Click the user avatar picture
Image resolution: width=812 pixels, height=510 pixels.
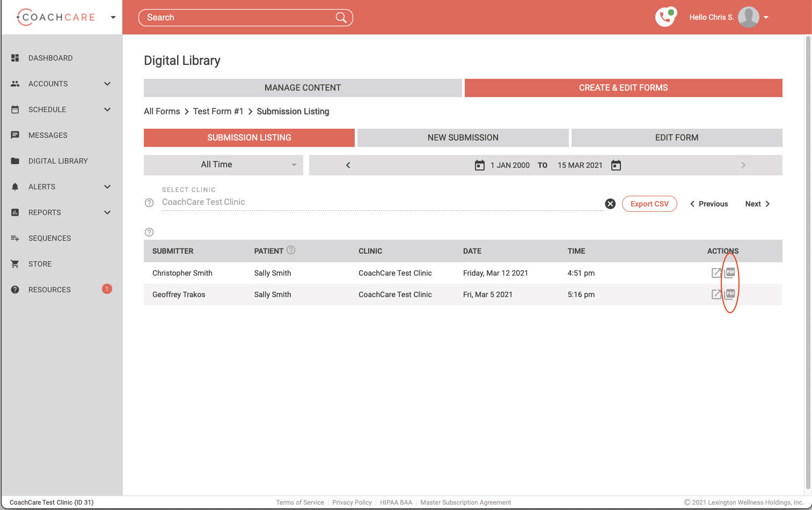[x=748, y=17]
